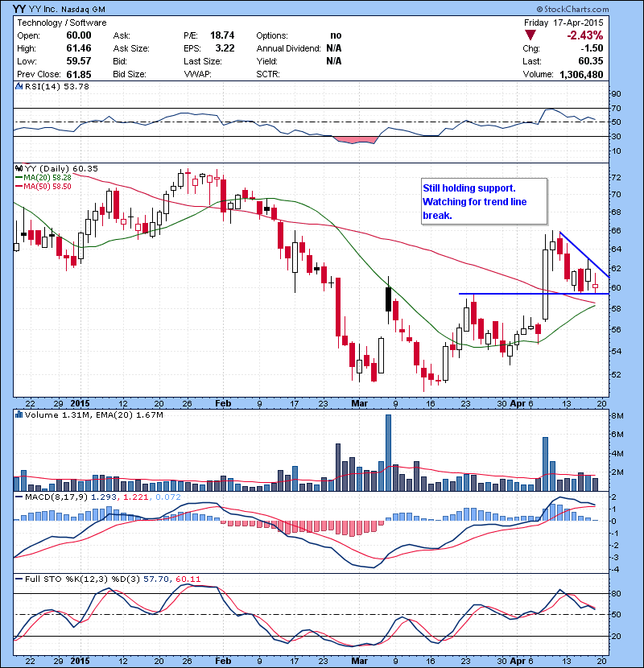This screenshot has width=644, height=668.
Task: Click the Prev Close value 61.85
Action: coord(79,74)
